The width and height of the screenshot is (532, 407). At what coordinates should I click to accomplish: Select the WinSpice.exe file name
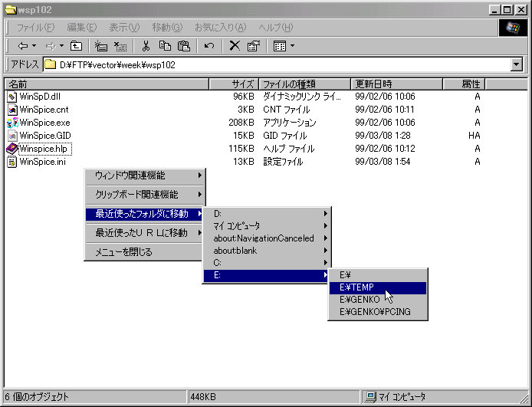44,123
